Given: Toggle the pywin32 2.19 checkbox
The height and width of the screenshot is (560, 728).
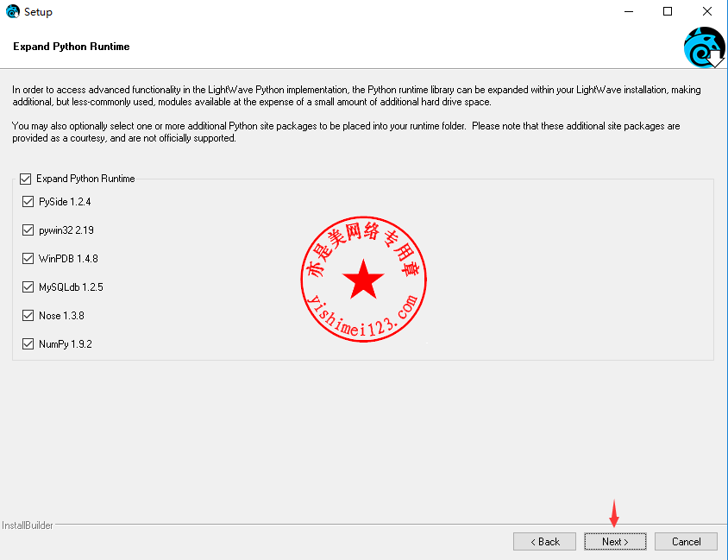Looking at the screenshot, I should [28, 230].
